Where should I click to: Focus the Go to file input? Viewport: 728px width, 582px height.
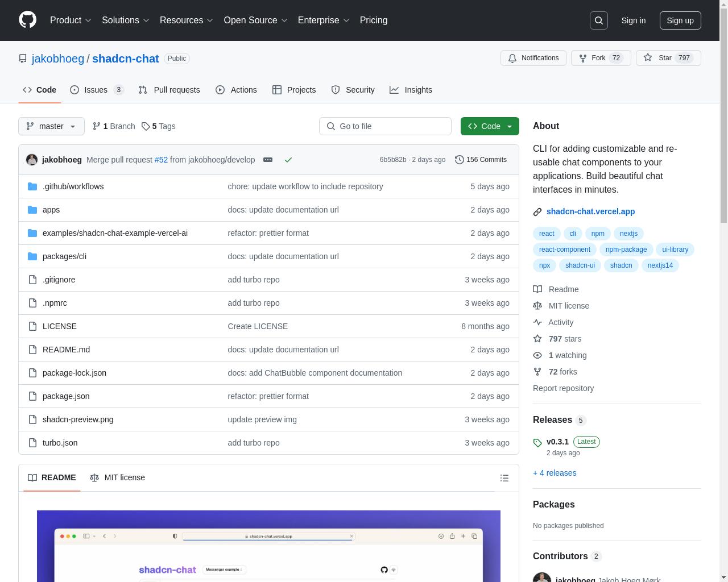(385, 126)
